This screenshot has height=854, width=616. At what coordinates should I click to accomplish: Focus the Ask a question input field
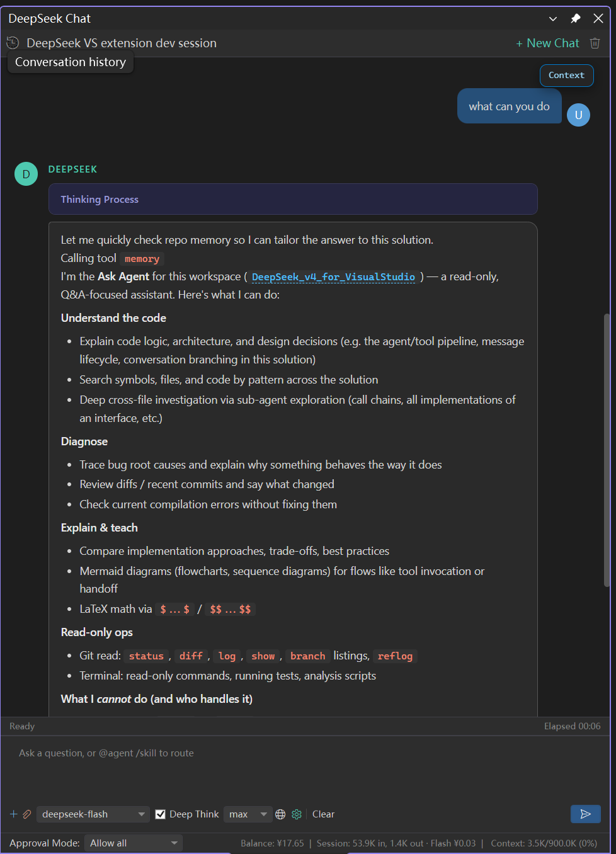[305, 768]
